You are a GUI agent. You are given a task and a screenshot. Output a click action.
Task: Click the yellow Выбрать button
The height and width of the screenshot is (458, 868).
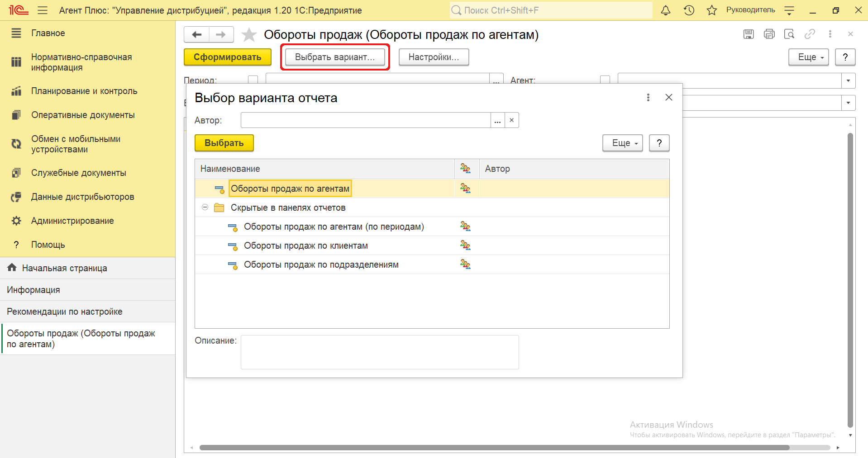pos(224,143)
